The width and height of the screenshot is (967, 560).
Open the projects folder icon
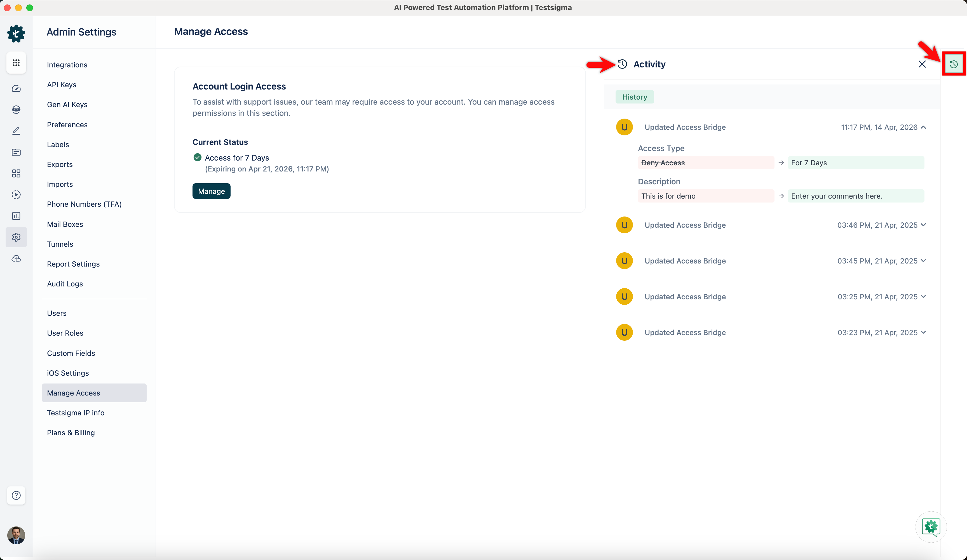tap(16, 152)
